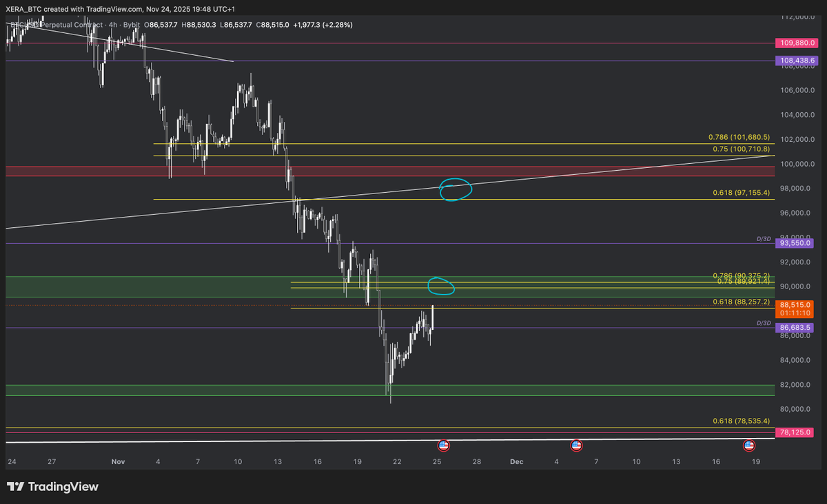Click date 22 on the time axis
Viewport: 827px width, 504px height.
[397, 461]
